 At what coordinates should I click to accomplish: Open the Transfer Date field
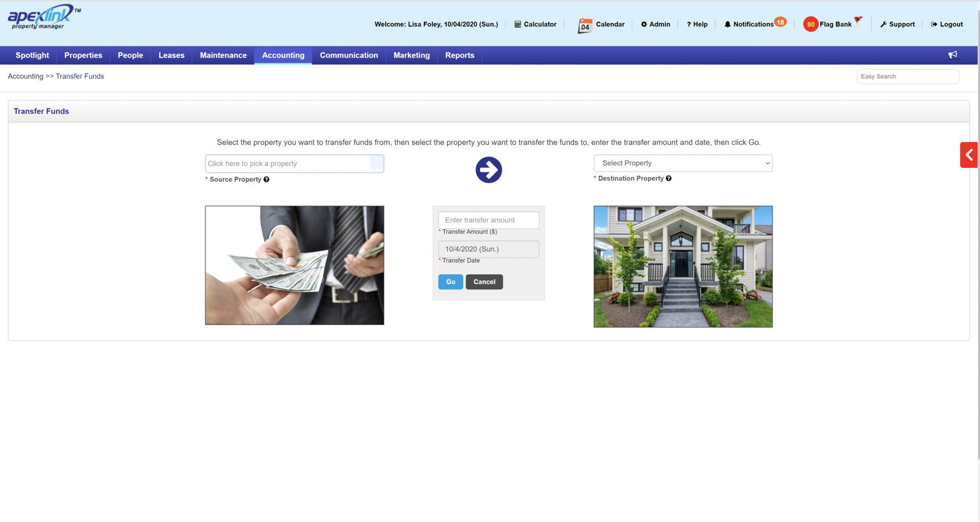489,249
